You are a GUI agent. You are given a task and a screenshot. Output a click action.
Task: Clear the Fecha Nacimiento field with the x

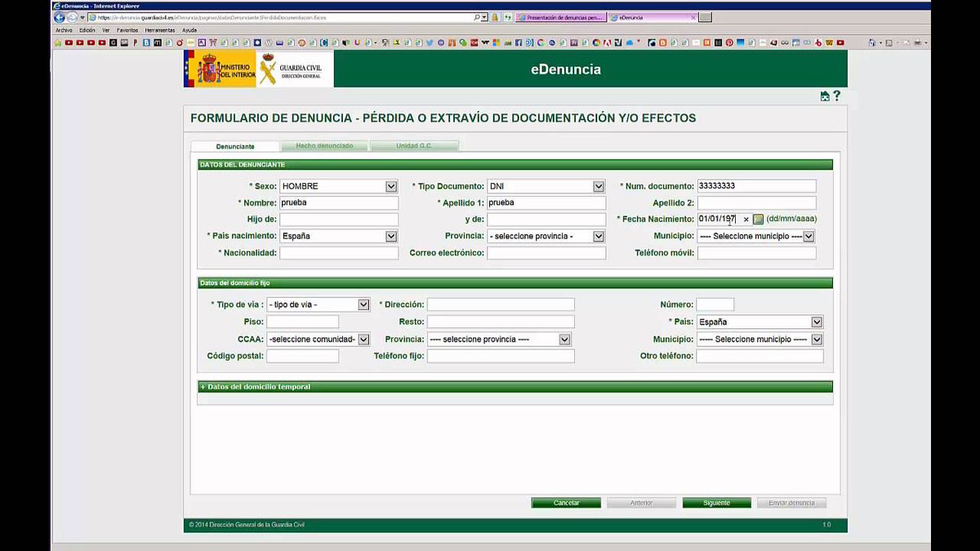pyautogui.click(x=746, y=220)
